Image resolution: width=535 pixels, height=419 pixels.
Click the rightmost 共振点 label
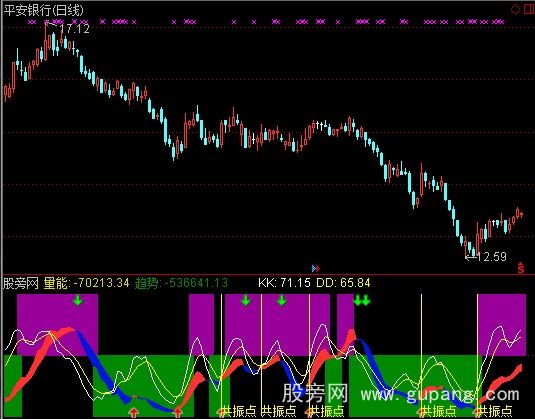click(x=494, y=411)
